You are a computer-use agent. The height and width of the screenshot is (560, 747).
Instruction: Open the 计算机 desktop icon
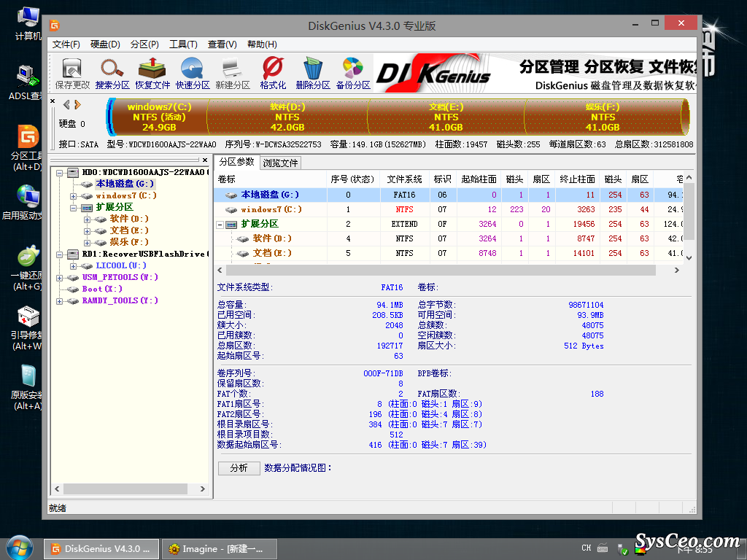[28, 23]
